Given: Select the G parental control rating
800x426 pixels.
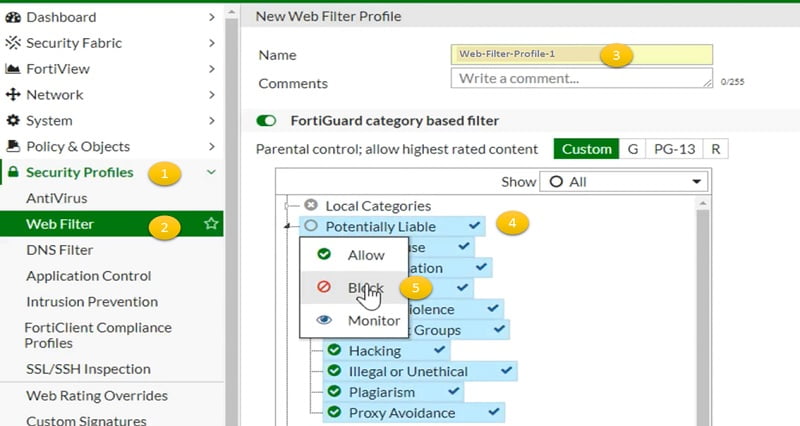Looking at the screenshot, I should click(x=633, y=149).
